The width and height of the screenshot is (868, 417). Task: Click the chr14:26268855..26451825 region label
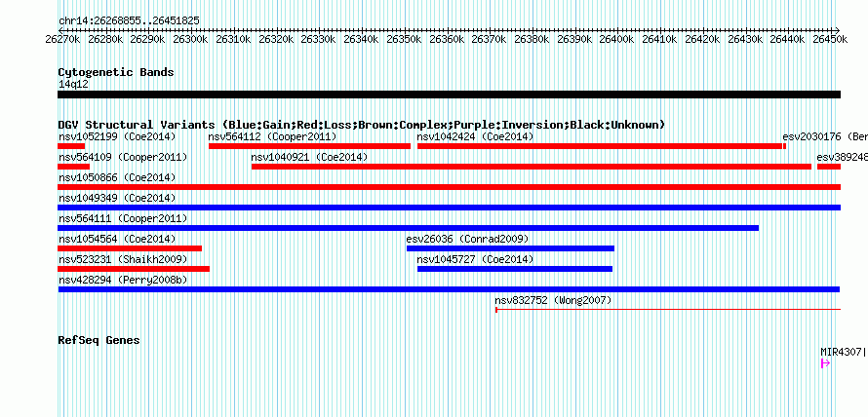(129, 20)
